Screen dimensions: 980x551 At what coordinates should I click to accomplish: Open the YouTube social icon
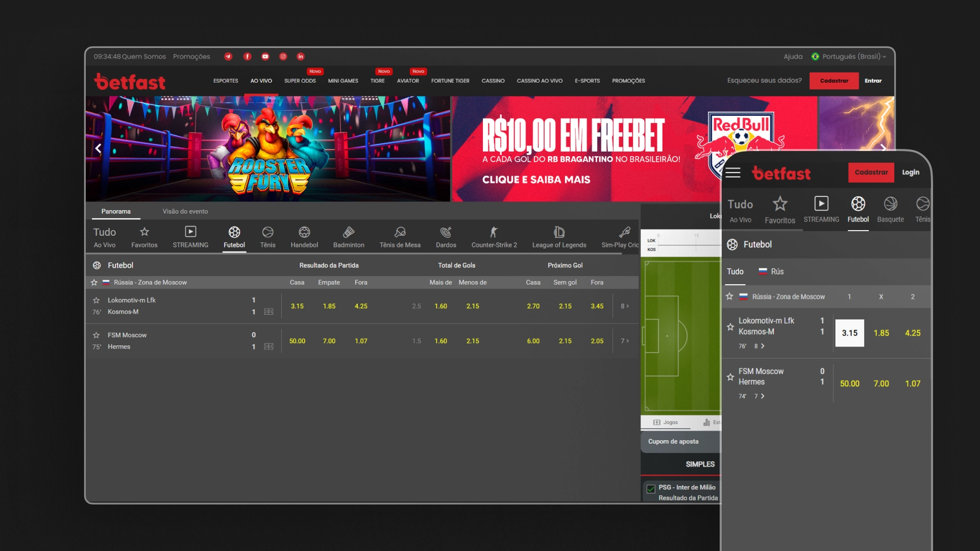click(265, 57)
